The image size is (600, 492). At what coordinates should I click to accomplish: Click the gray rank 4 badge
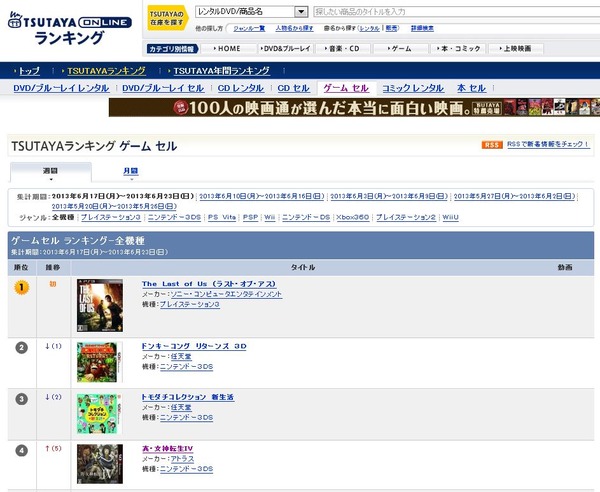[21, 450]
